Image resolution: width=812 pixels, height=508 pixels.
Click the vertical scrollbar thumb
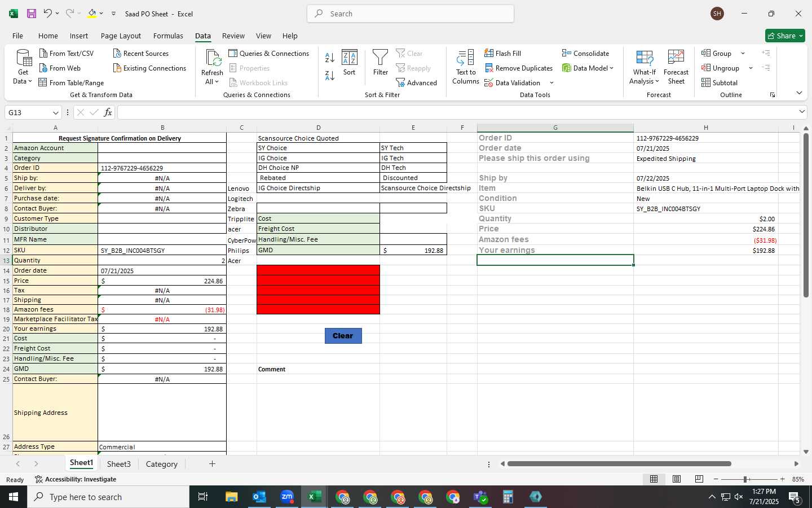coord(806,215)
